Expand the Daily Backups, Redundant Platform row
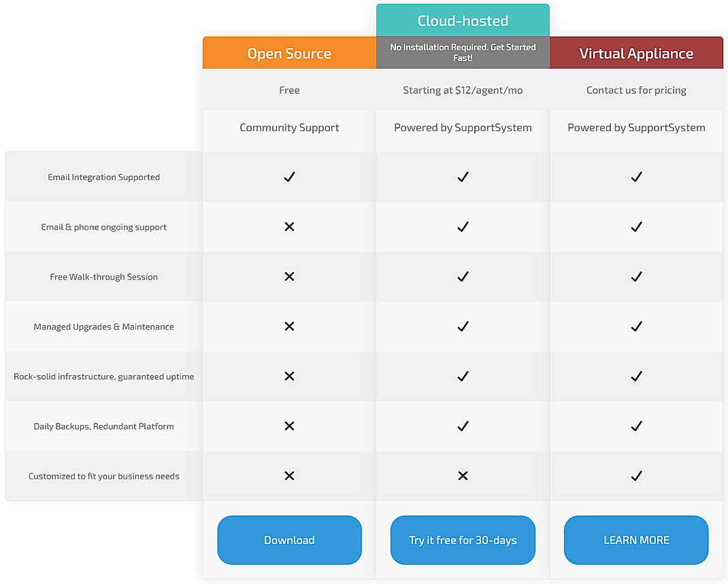 click(x=103, y=426)
